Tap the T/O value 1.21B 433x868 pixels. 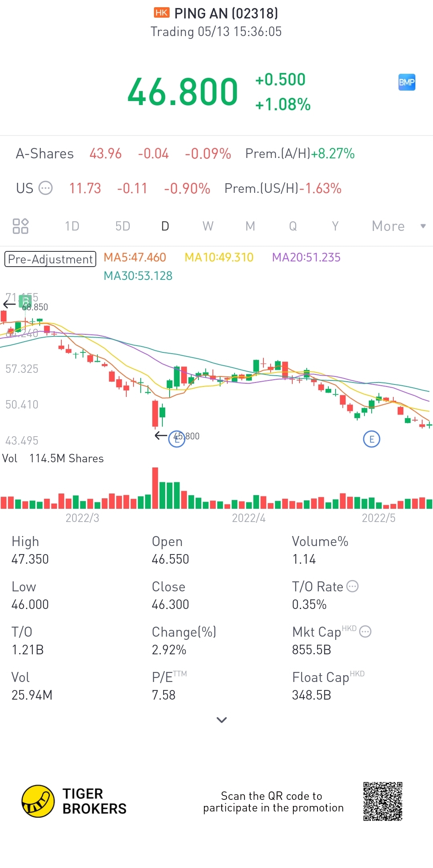28,649
